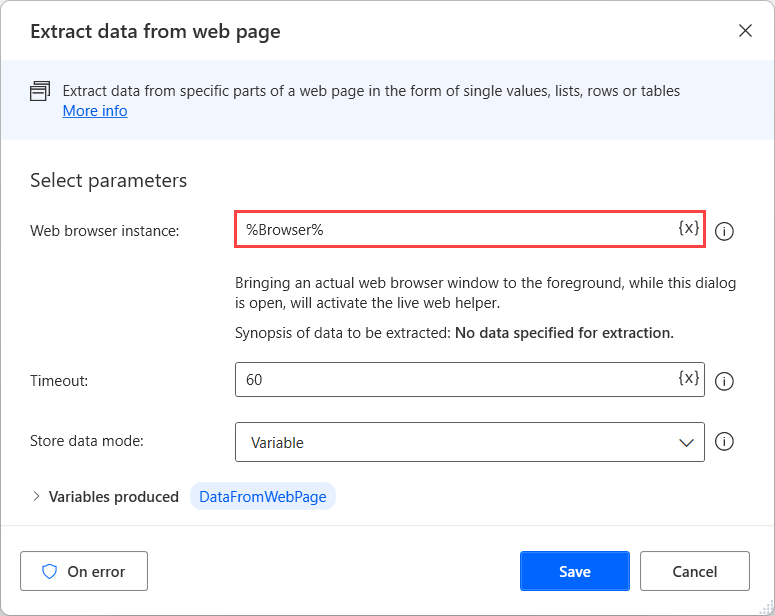Show info for Web browser instance
Image resolution: width=775 pixels, height=616 pixels.
pyautogui.click(x=724, y=231)
